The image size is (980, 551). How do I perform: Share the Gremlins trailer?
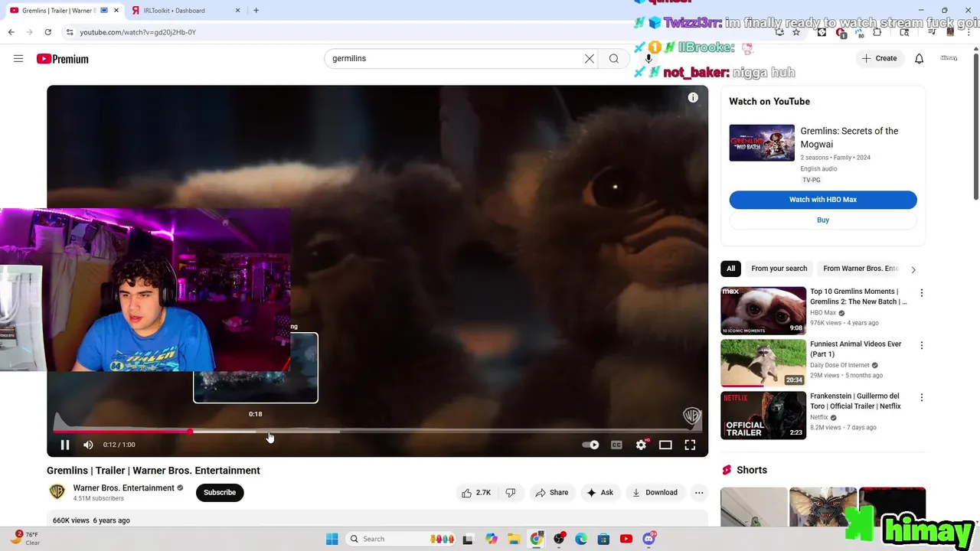point(551,493)
